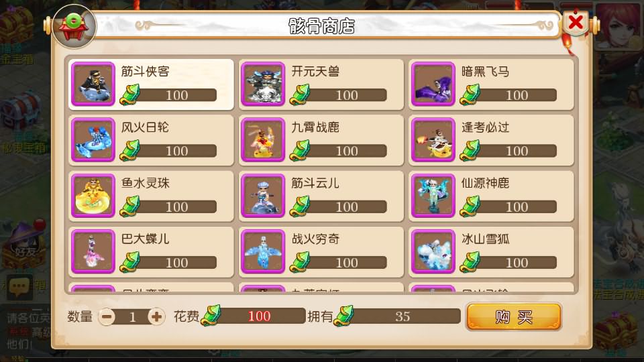Select the 仙源神鹿 shop entry

pyautogui.click(x=491, y=196)
